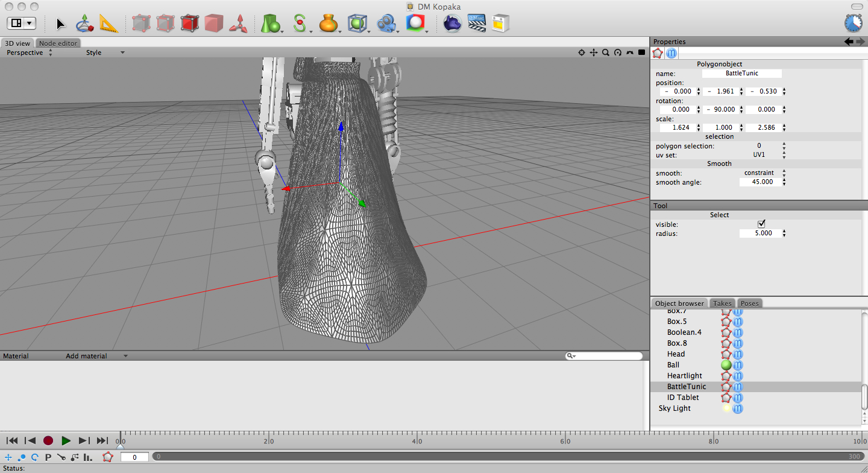The height and width of the screenshot is (473, 868).
Task: Click the zoom magnifier in 3D view
Action: 606,52
